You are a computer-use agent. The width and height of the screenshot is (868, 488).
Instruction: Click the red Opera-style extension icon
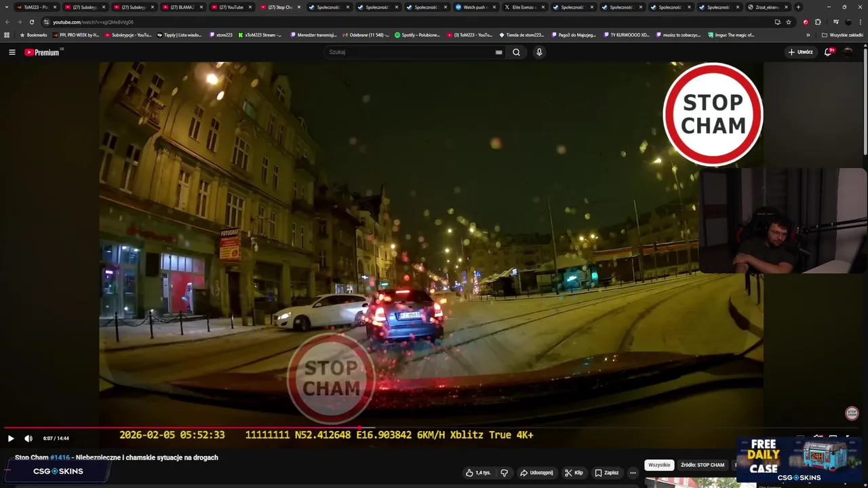(x=806, y=22)
